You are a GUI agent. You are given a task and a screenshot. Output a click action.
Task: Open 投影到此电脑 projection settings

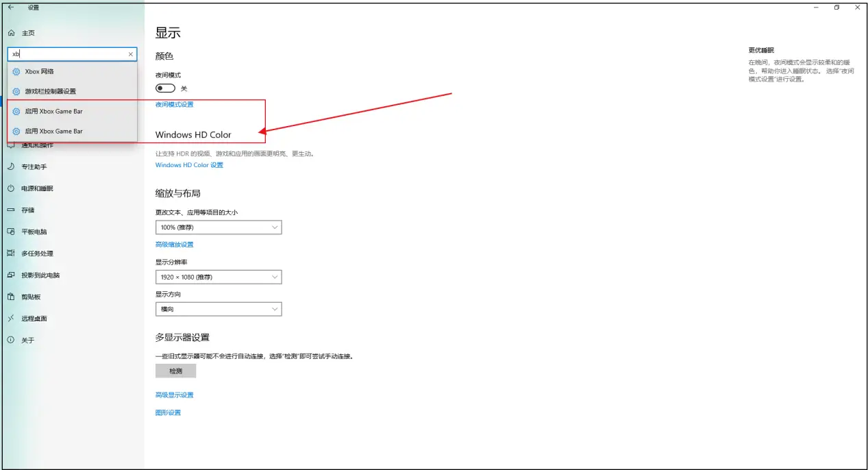click(x=34, y=275)
